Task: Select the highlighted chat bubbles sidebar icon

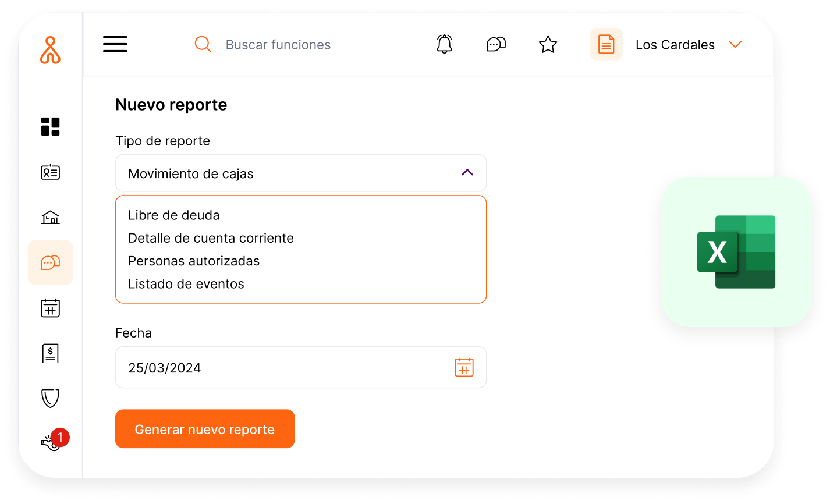Action: (50, 262)
